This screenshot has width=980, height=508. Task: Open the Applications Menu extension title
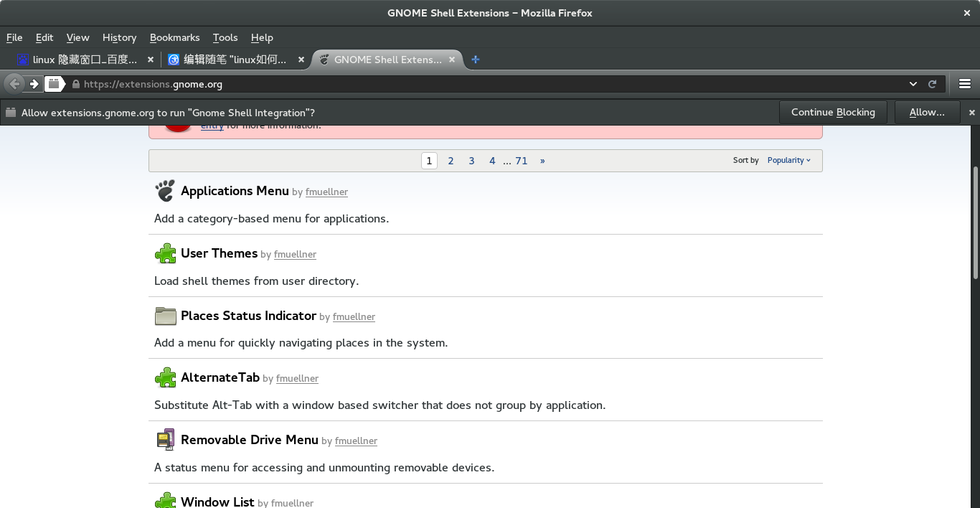click(235, 191)
